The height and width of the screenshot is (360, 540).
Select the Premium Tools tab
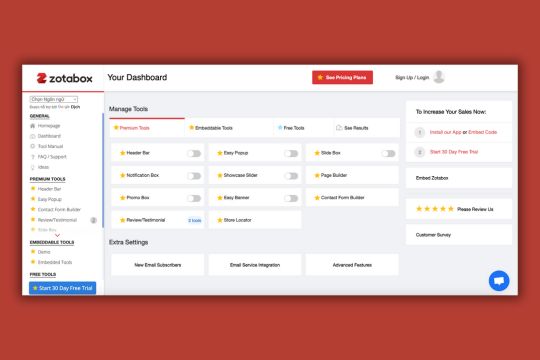[x=147, y=128]
